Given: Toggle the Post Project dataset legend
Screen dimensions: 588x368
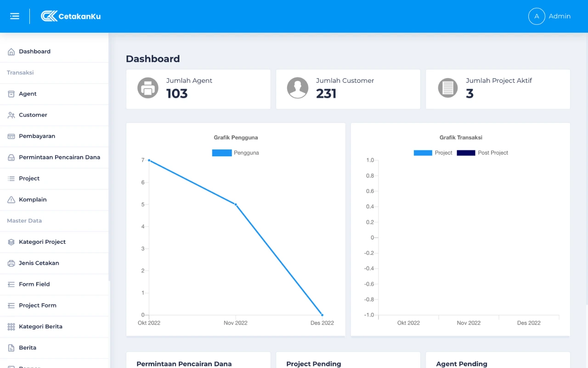Looking at the screenshot, I should coord(482,153).
